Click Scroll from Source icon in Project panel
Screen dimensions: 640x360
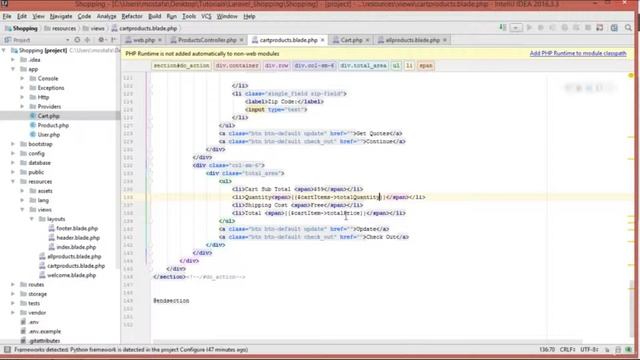pos(77,40)
